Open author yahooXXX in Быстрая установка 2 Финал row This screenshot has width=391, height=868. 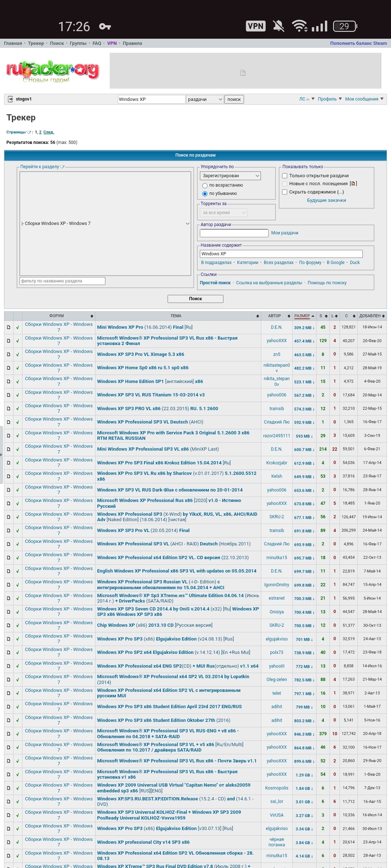277,341
